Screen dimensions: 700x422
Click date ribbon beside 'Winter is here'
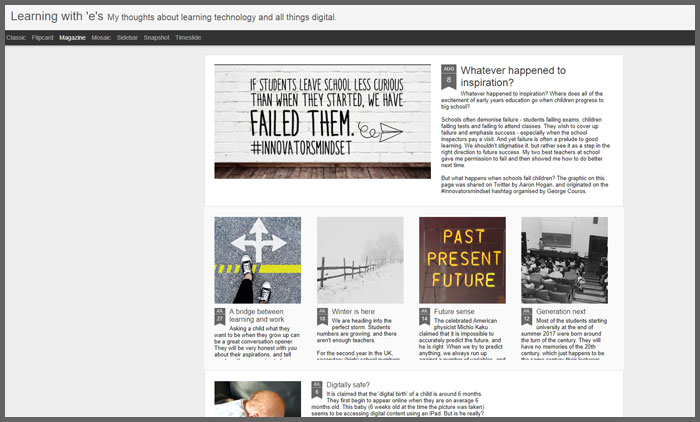(x=322, y=317)
